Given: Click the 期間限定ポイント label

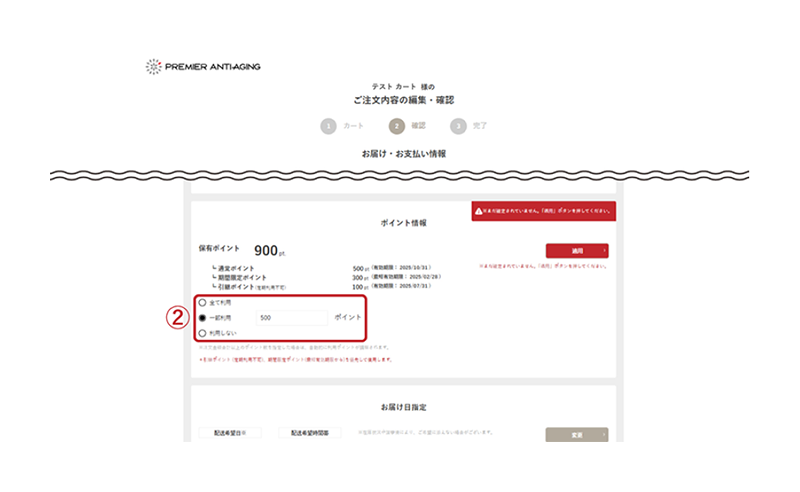Looking at the screenshot, I should pyautogui.click(x=242, y=278).
